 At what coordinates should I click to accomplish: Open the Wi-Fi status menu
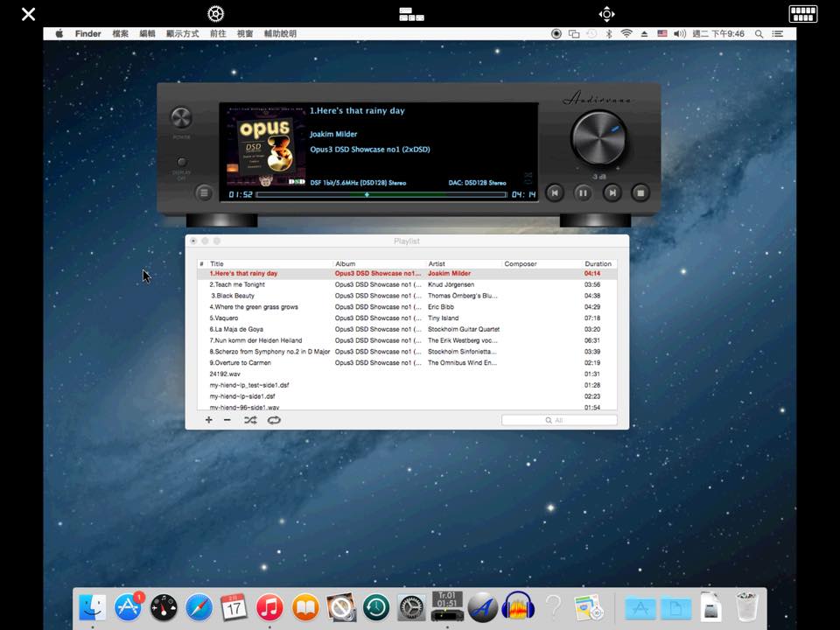click(x=626, y=34)
